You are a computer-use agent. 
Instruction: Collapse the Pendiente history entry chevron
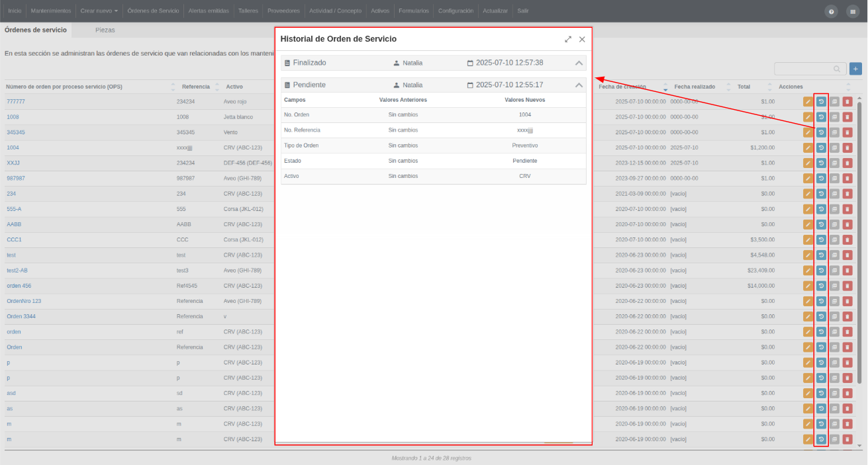click(579, 85)
